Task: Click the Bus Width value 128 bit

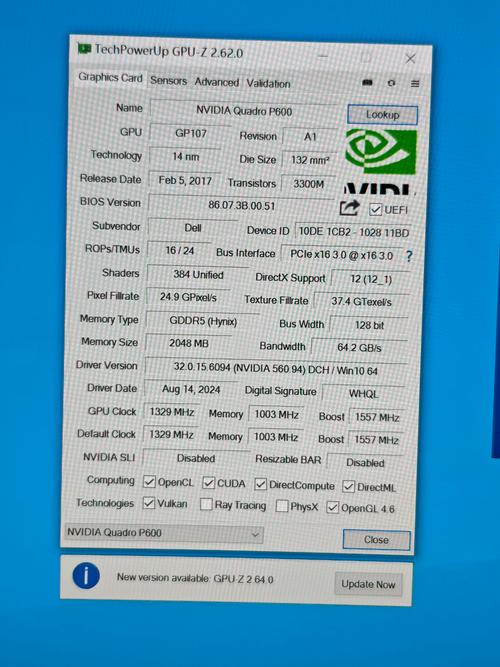Action: click(369, 325)
